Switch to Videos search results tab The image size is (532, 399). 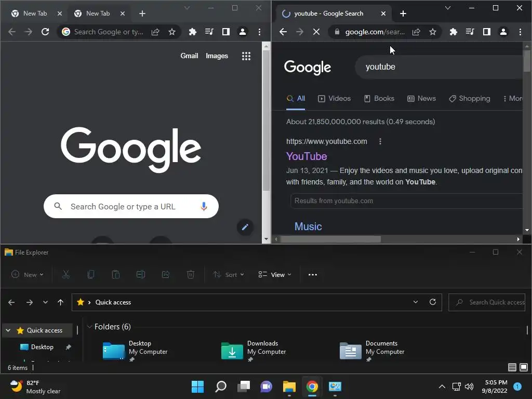[x=334, y=98]
